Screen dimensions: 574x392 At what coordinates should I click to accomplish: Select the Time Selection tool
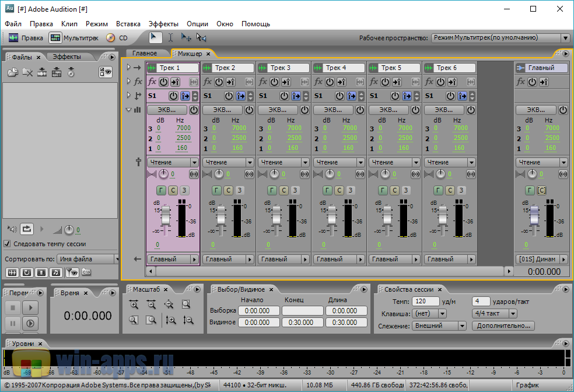[170, 38]
